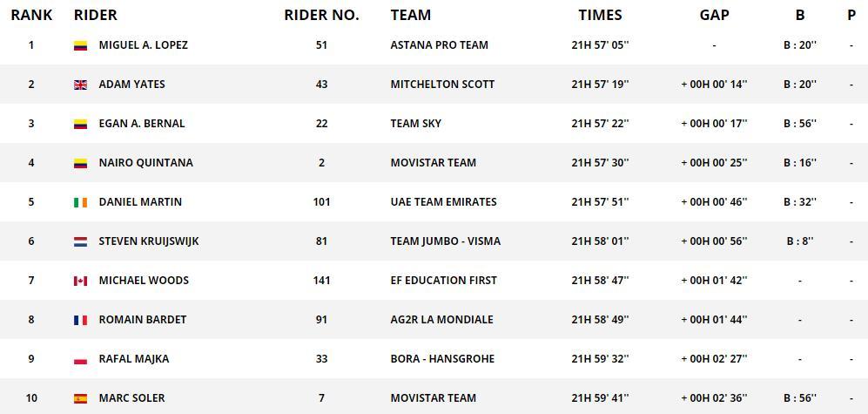Click French flag next to Romain Bardet
The height and width of the screenshot is (414, 868).
(80, 320)
